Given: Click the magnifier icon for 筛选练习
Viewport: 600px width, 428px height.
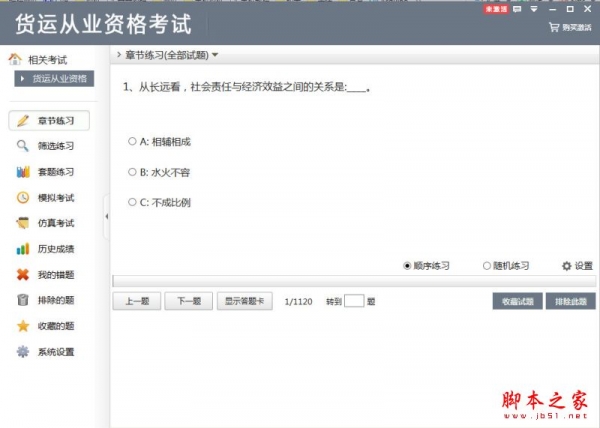Looking at the screenshot, I should coord(23,146).
